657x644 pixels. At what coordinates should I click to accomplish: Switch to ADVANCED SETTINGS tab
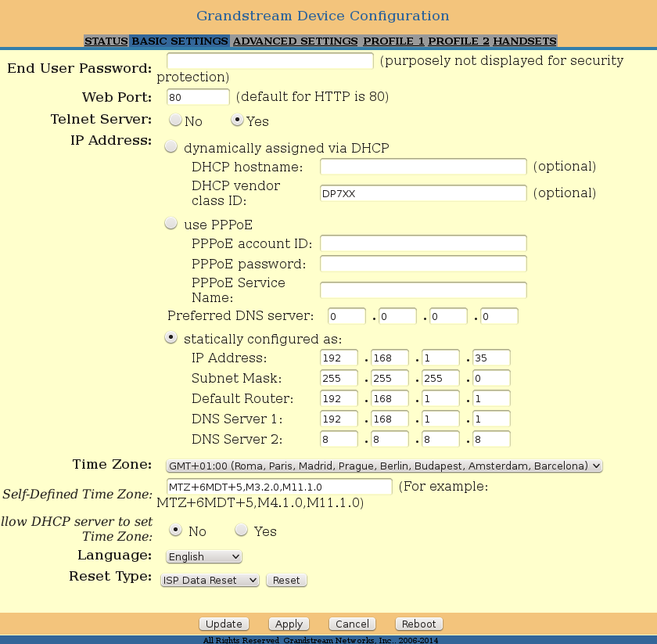click(295, 41)
